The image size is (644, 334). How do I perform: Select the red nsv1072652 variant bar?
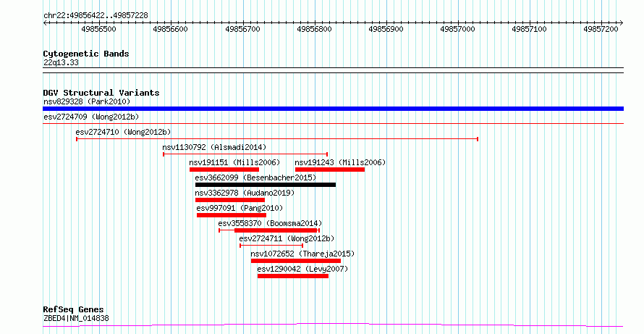click(296, 261)
